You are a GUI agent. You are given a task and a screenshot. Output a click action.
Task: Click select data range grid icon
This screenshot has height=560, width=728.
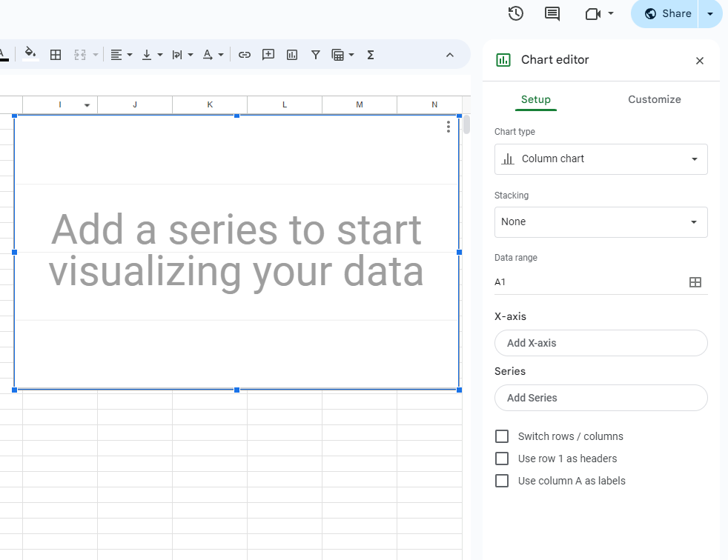[695, 282]
